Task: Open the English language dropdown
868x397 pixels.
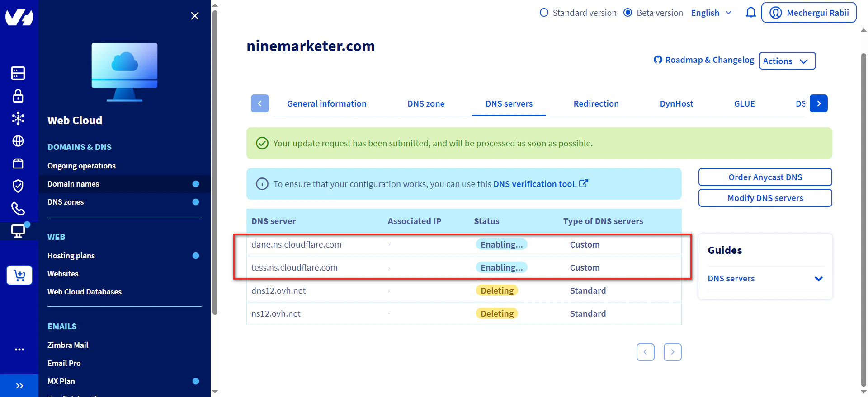Action: [711, 13]
